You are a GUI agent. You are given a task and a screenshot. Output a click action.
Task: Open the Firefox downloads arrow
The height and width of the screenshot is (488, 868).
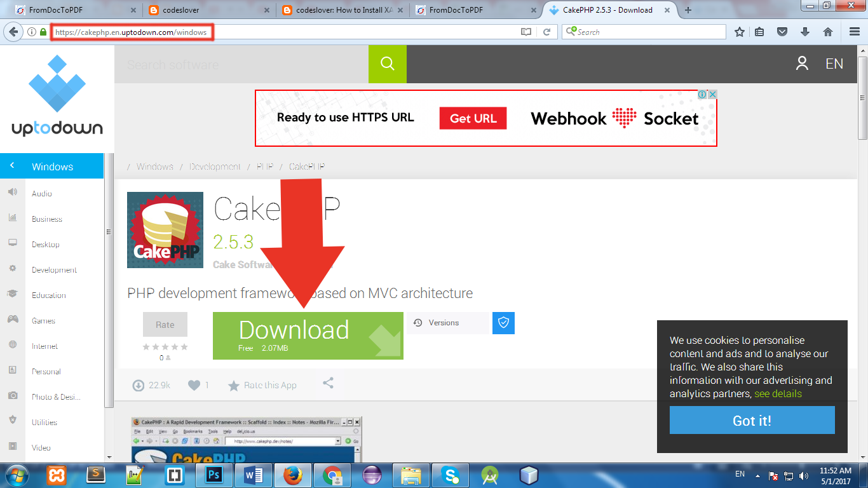tap(805, 32)
